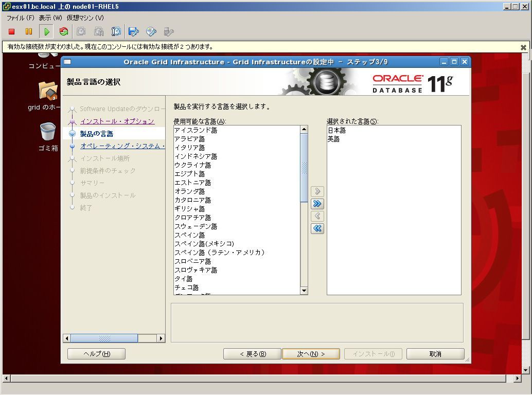Click the < 戻る(B) button
The height and width of the screenshot is (395, 532).
coord(252,354)
